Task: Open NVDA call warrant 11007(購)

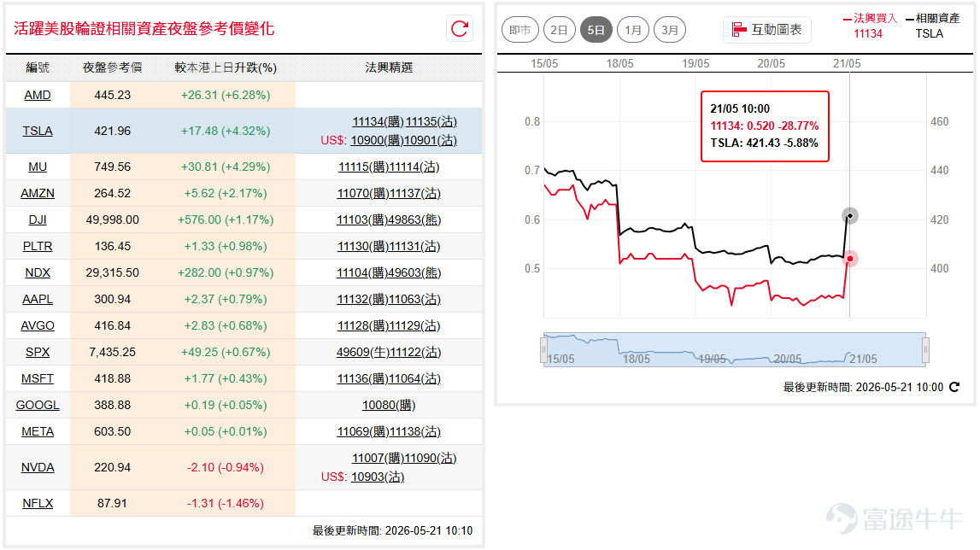Action: (378, 458)
